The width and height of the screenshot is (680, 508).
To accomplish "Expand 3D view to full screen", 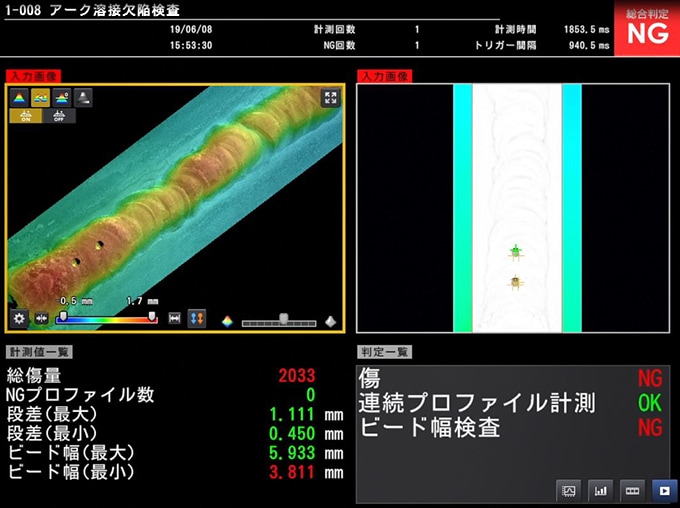I will click(x=330, y=98).
